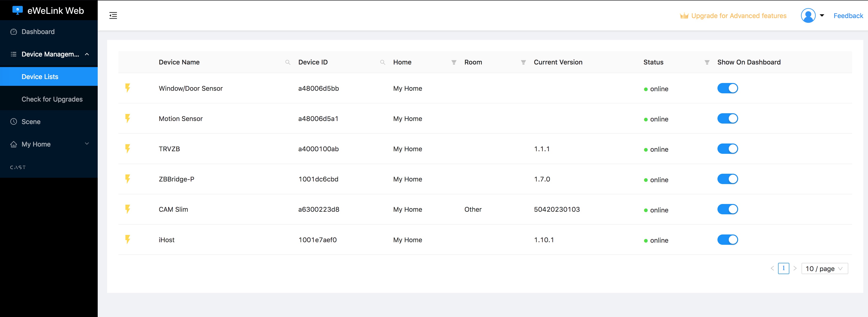868x317 pixels.
Task: Open the Dashboard menu item
Action: click(x=38, y=32)
